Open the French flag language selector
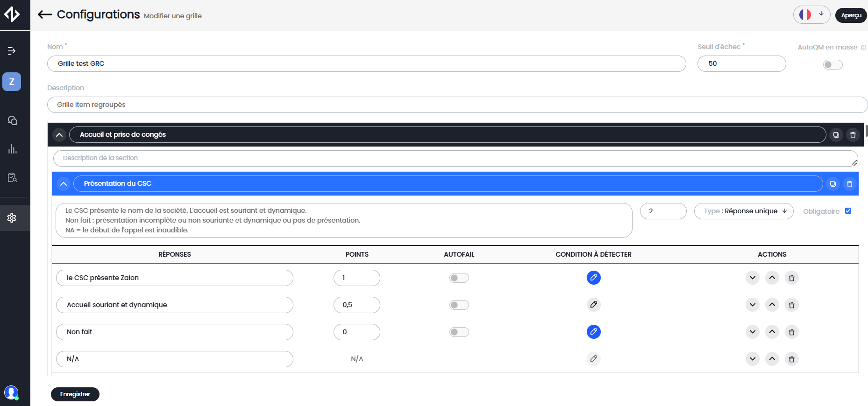This screenshot has width=868, height=406. click(811, 15)
